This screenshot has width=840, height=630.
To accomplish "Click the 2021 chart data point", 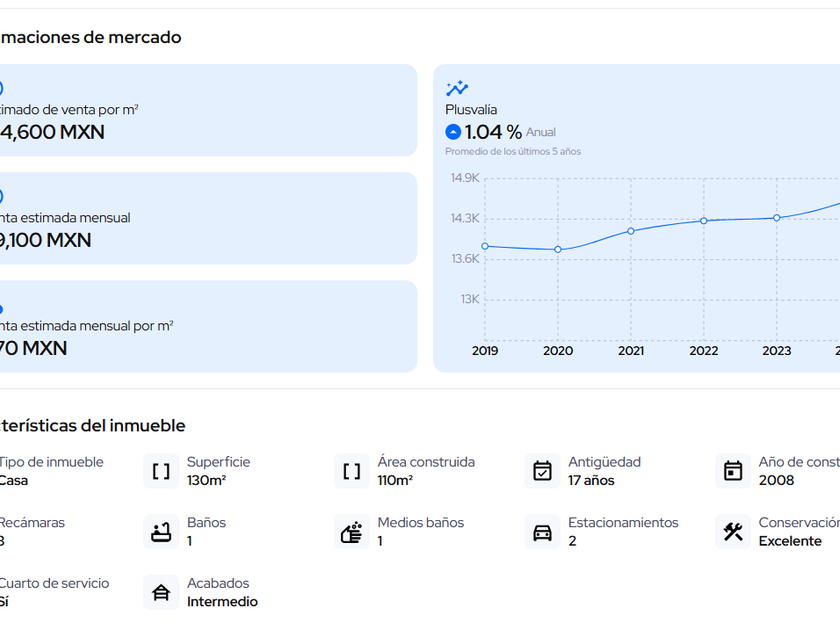I will [x=631, y=231].
